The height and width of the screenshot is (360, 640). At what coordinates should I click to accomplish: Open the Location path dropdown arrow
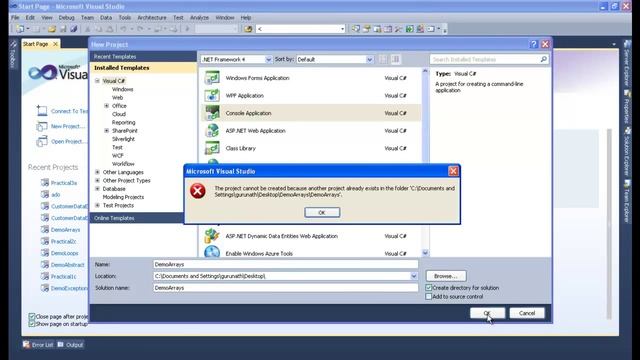point(413,276)
